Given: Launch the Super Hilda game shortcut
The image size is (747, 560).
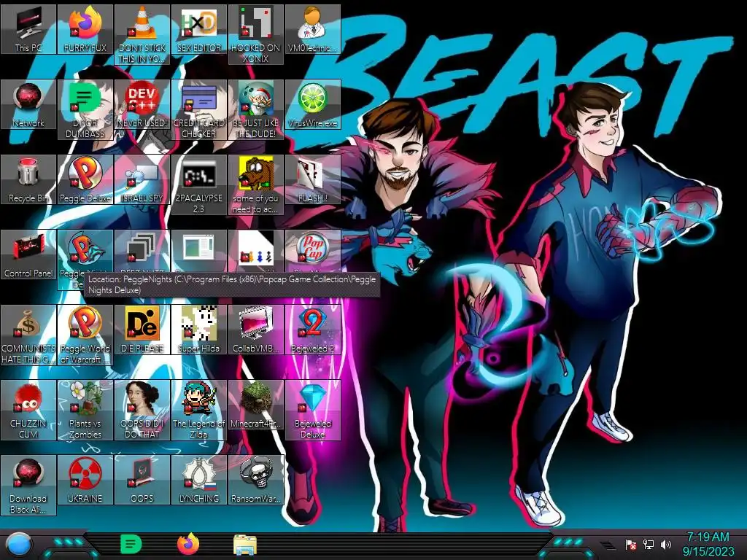Looking at the screenshot, I should (x=198, y=330).
